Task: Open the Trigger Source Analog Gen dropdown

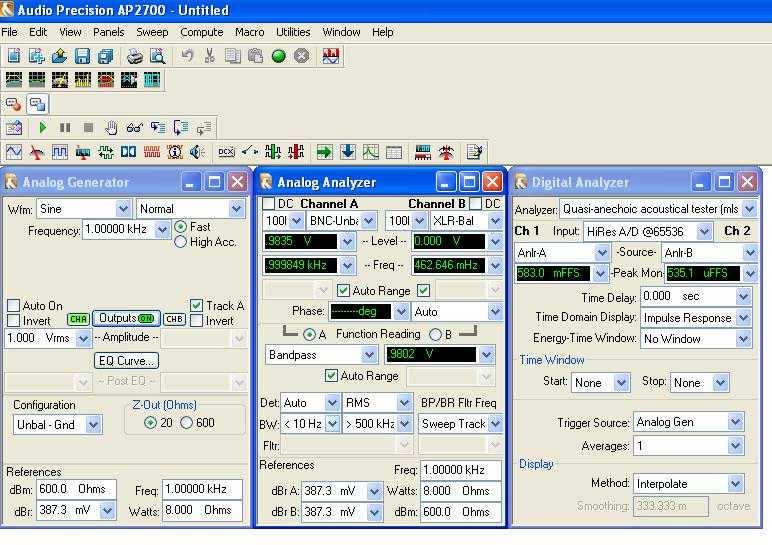Action: (736, 422)
